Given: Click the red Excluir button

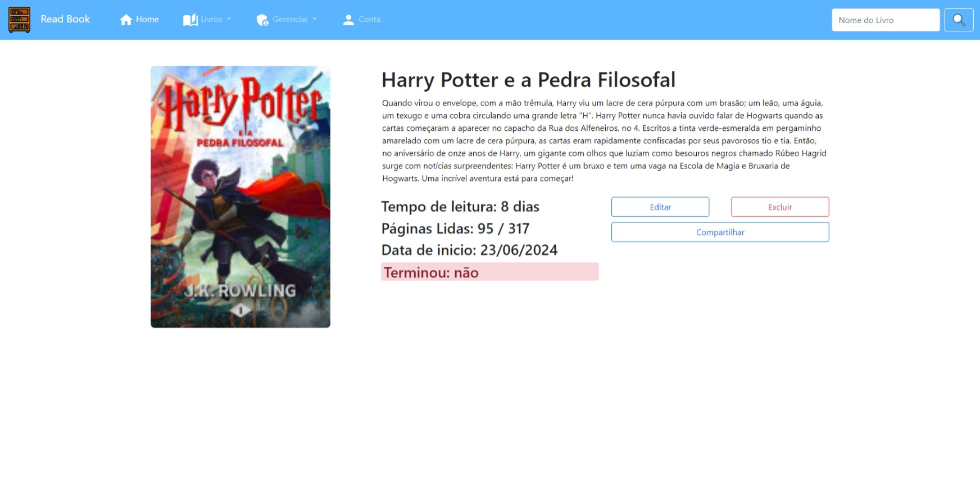Looking at the screenshot, I should coord(780,207).
